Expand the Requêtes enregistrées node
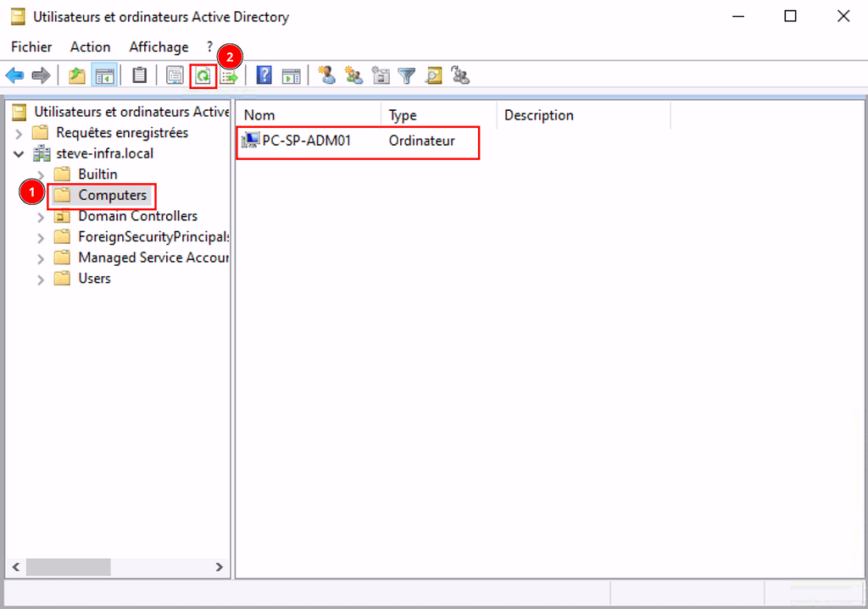Screen dimensions: 868x609 (19, 134)
